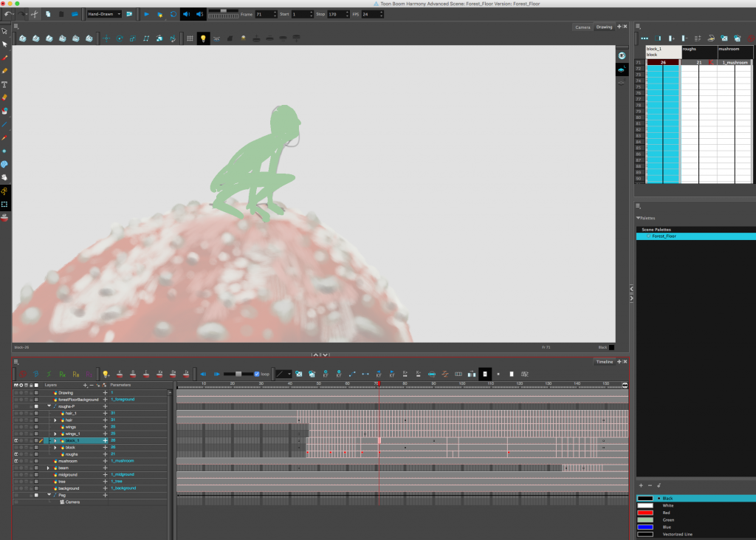Click the add layer plus icon in the Timeline
The height and width of the screenshot is (540, 756).
(86, 385)
